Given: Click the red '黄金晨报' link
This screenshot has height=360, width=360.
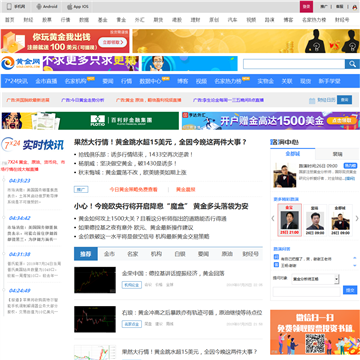Looking at the screenshot, I should click(186, 189).
